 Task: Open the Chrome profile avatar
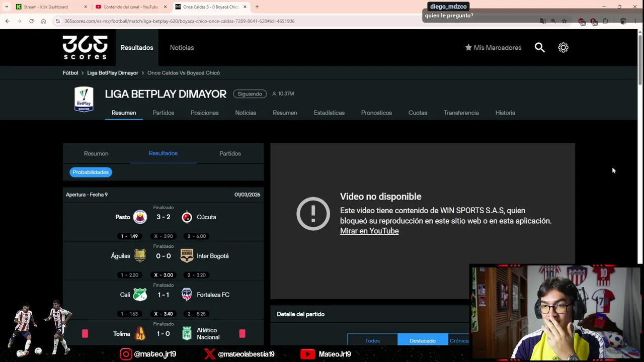coord(623,21)
